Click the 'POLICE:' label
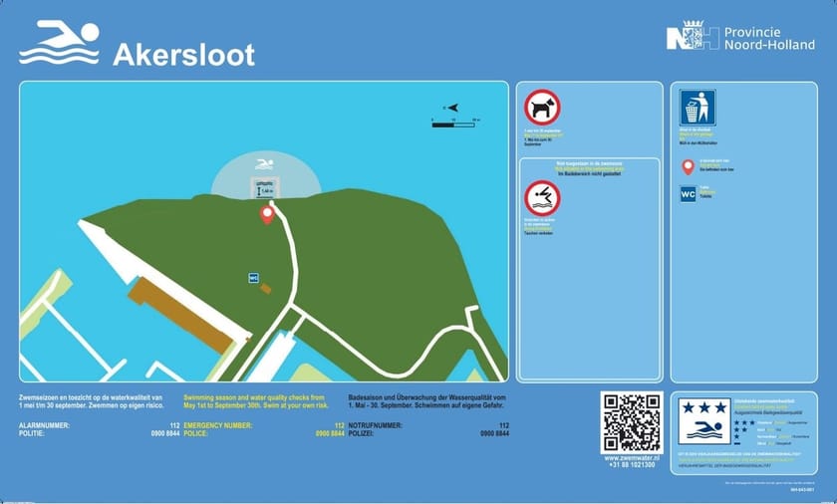This screenshot has width=837, height=504. 196,433
